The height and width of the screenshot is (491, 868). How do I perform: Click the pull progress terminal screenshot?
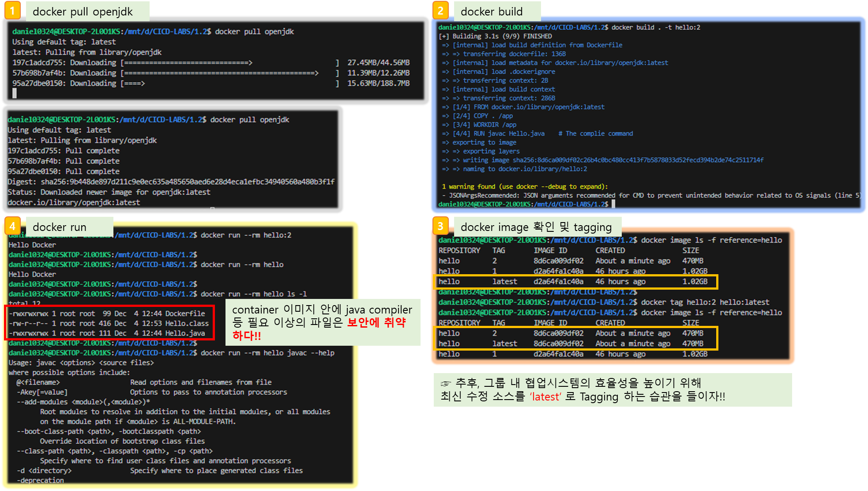tap(215, 60)
